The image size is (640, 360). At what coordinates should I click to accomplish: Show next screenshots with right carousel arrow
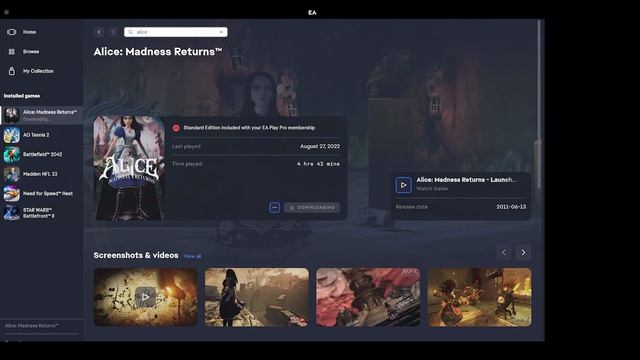523,253
